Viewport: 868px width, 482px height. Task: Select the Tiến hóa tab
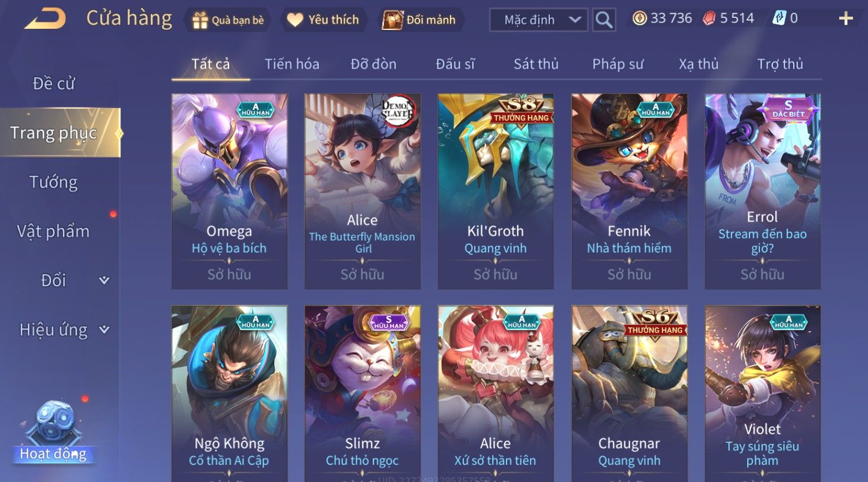tap(292, 64)
